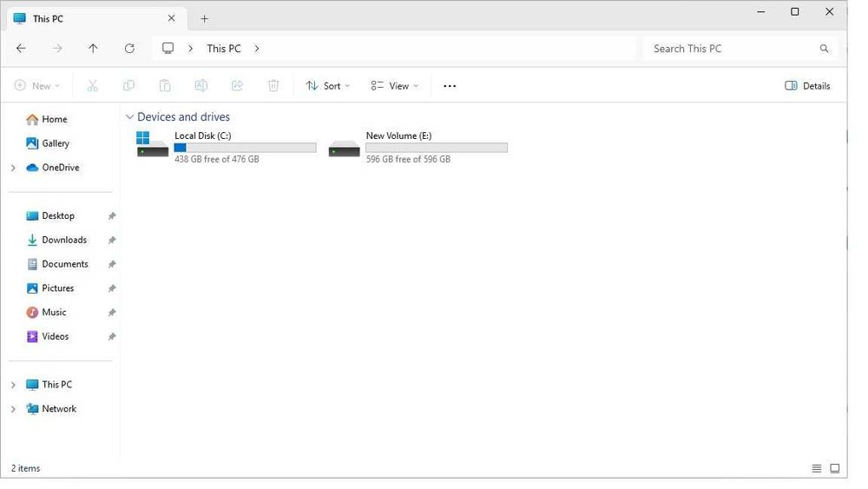Select This PC in the sidebar
This screenshot has width=868, height=489.
(x=56, y=384)
